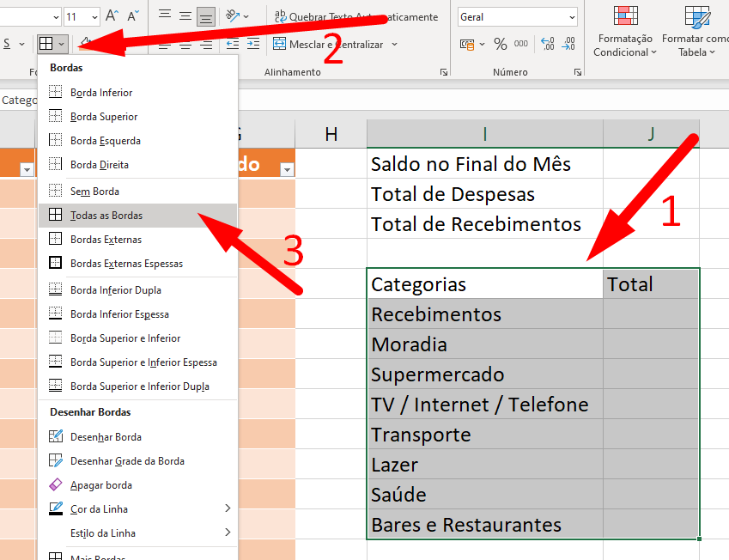The height and width of the screenshot is (560, 729).
Task: Select the Supermercado cell
Action: 485,374
